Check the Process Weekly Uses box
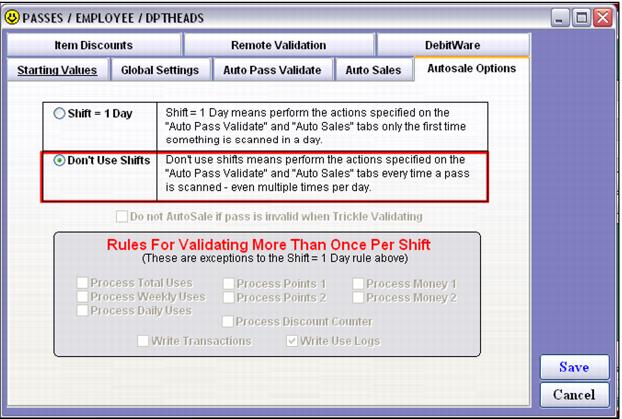Viewport: 622px width, 419px height. point(83,297)
